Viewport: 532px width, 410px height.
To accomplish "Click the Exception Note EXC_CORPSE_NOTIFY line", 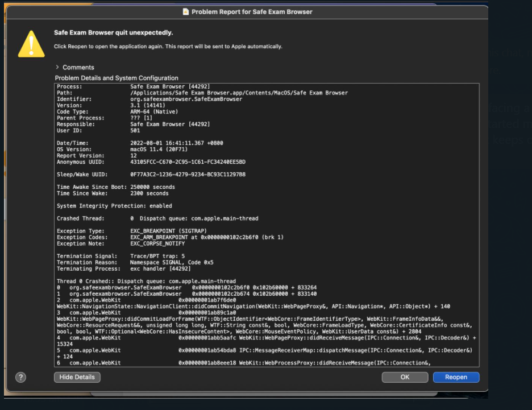I will pyautogui.click(x=121, y=243).
